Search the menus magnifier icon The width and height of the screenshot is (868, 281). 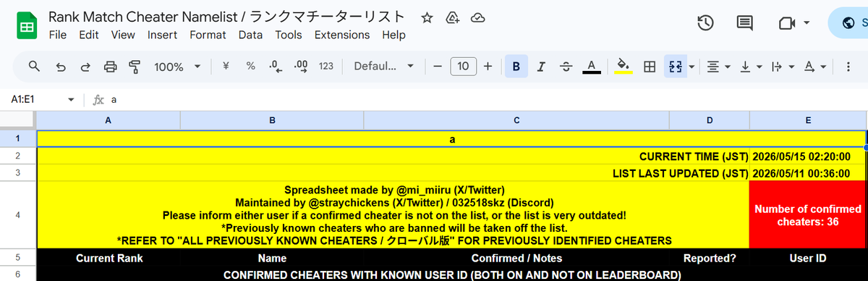pos(34,67)
